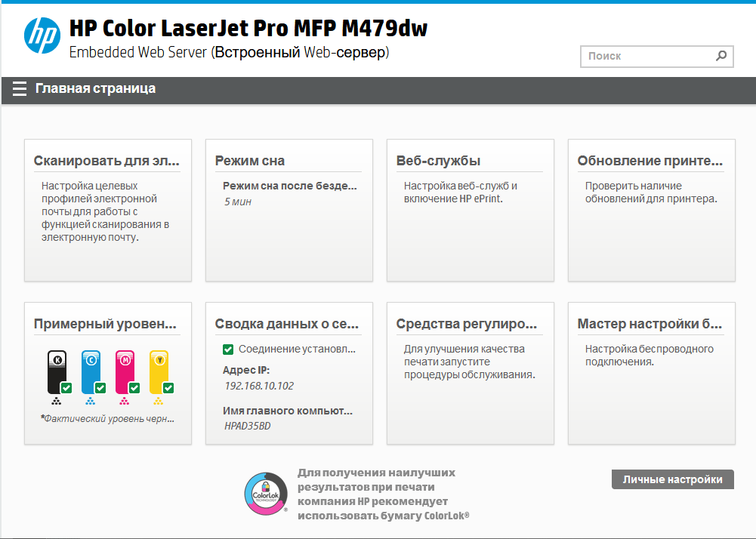Viewport: 756px width, 539px height.
Task: Click the Имя главного компьют... label
Action: (x=288, y=411)
